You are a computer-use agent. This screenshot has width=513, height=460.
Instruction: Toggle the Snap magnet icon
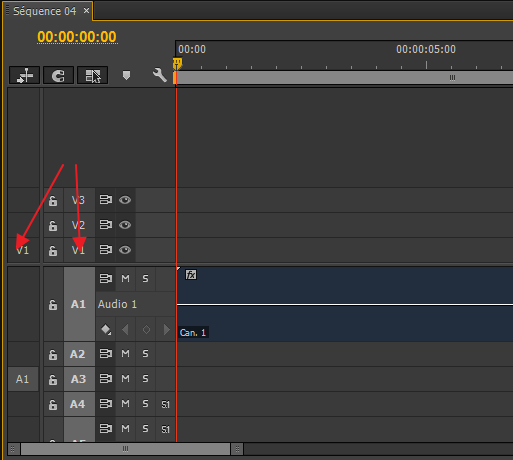(x=58, y=75)
